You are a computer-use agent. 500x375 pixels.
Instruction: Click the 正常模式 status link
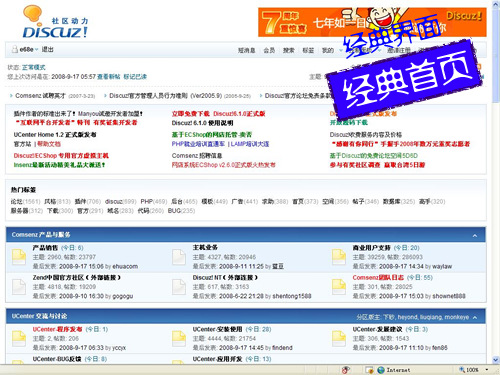34,67
